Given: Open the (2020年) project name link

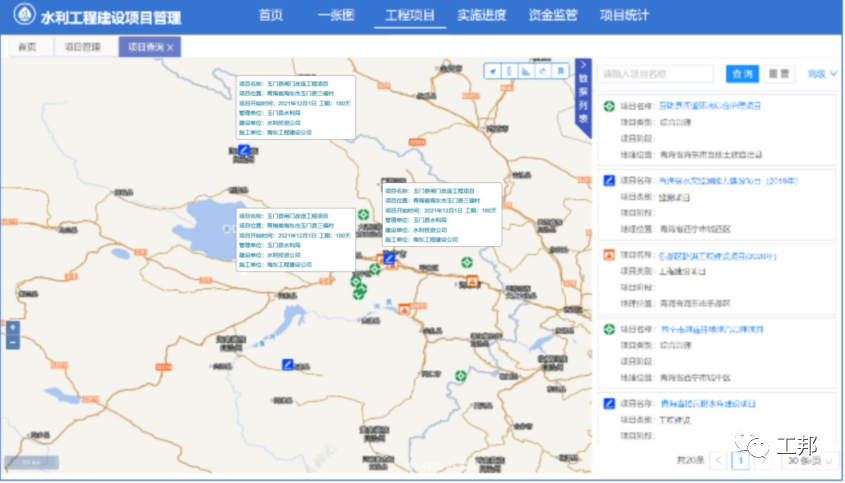Looking at the screenshot, I should tap(717, 256).
